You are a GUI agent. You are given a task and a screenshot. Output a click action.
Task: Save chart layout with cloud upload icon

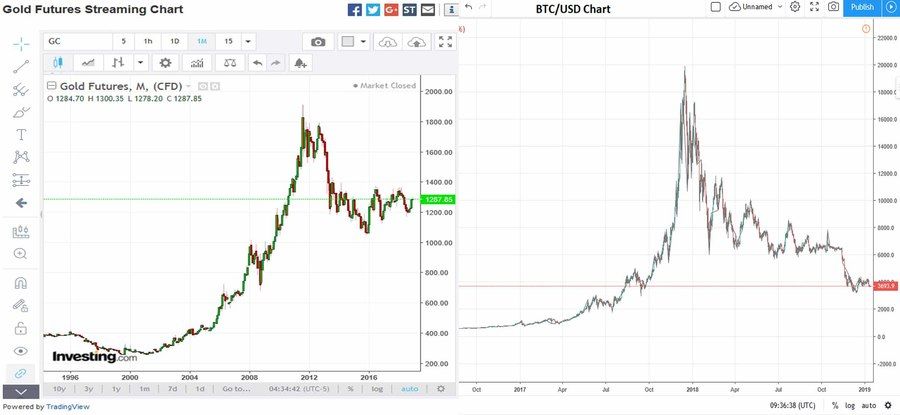coord(417,42)
